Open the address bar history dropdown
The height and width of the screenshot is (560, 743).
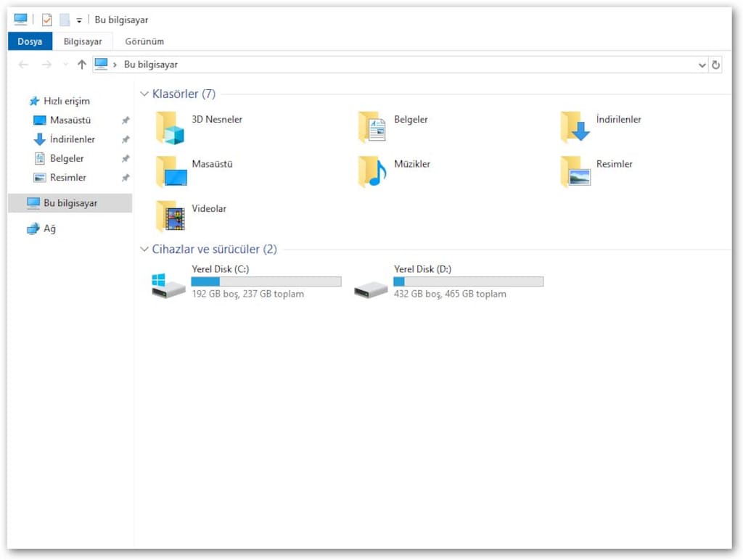coord(702,65)
